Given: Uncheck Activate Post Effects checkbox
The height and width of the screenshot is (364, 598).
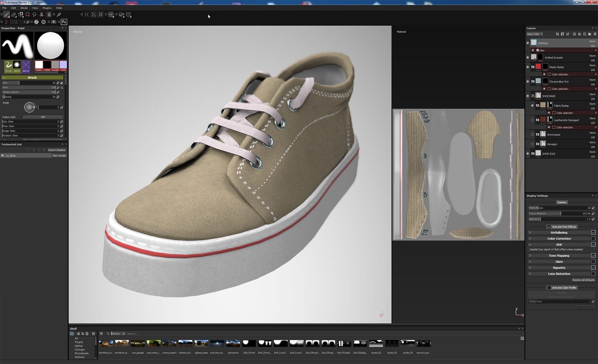Looking at the screenshot, I should [x=549, y=227].
